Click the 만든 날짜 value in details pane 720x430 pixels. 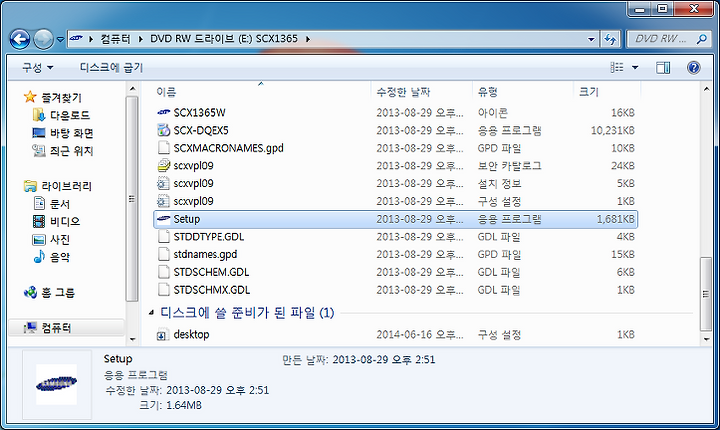click(383, 359)
